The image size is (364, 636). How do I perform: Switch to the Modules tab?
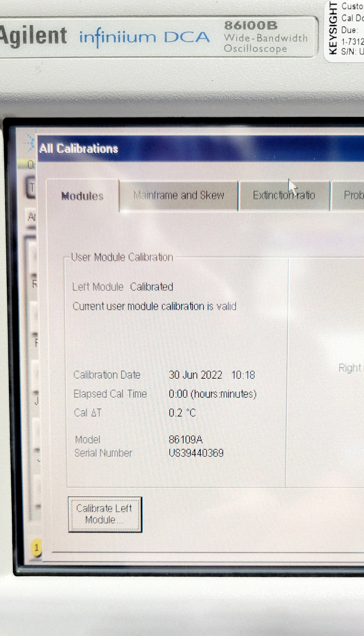point(82,196)
